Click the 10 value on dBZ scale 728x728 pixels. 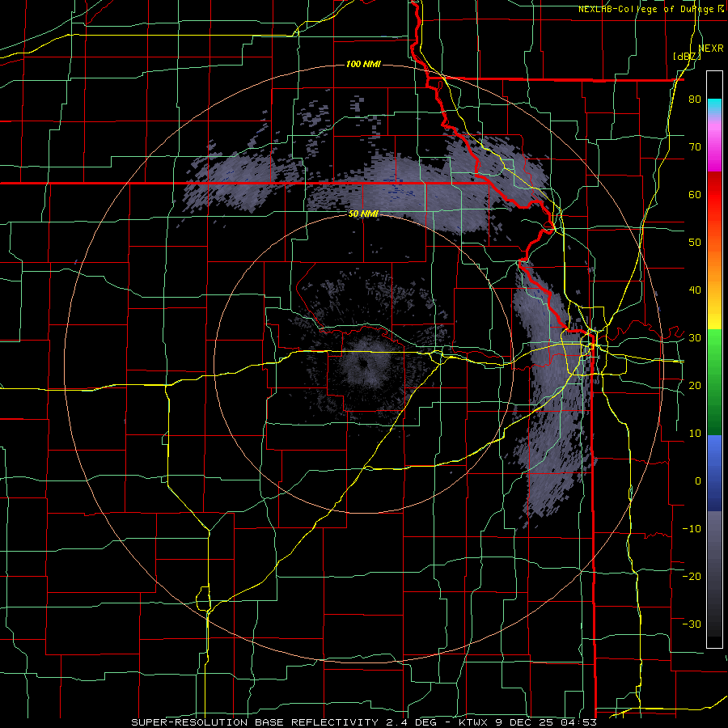695,434
